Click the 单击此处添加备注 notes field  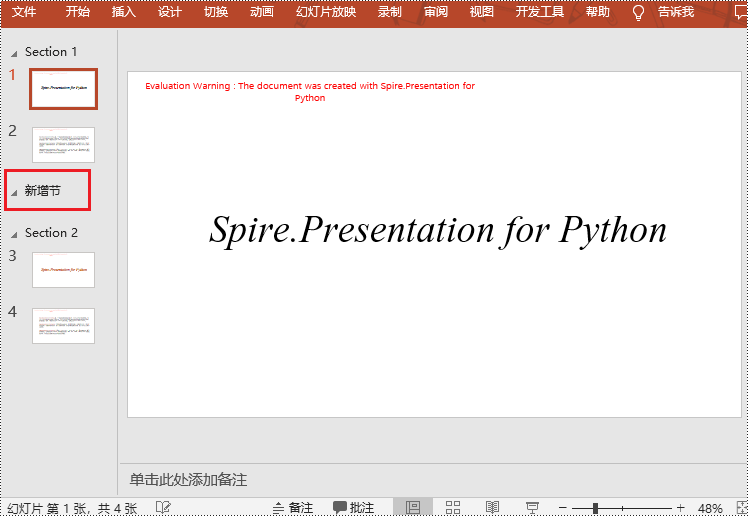pos(188,479)
